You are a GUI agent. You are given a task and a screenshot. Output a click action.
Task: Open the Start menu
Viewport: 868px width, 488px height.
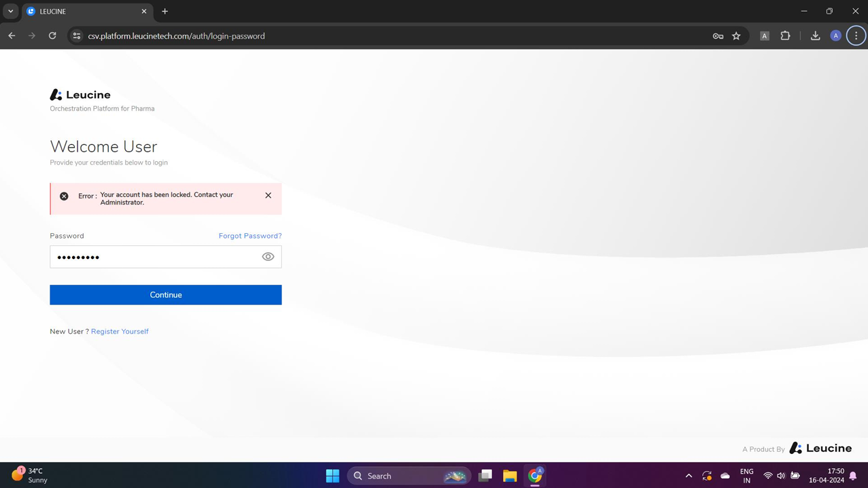[332, 475]
